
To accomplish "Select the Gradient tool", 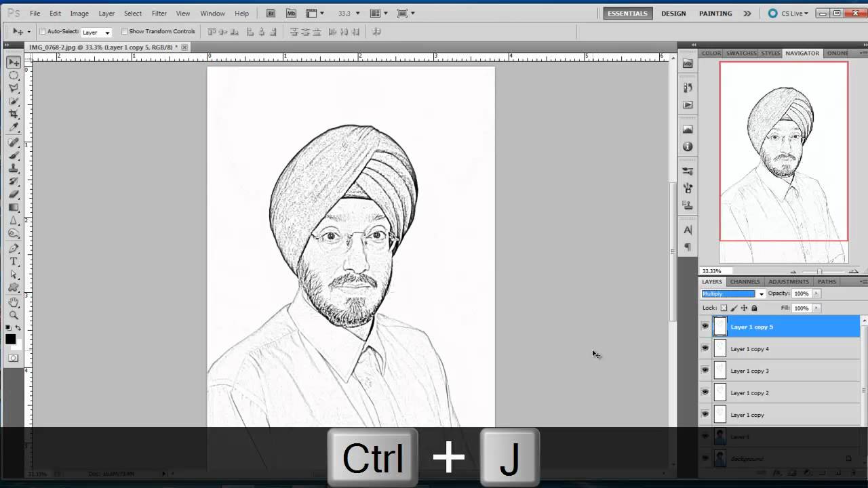I will 14,207.
